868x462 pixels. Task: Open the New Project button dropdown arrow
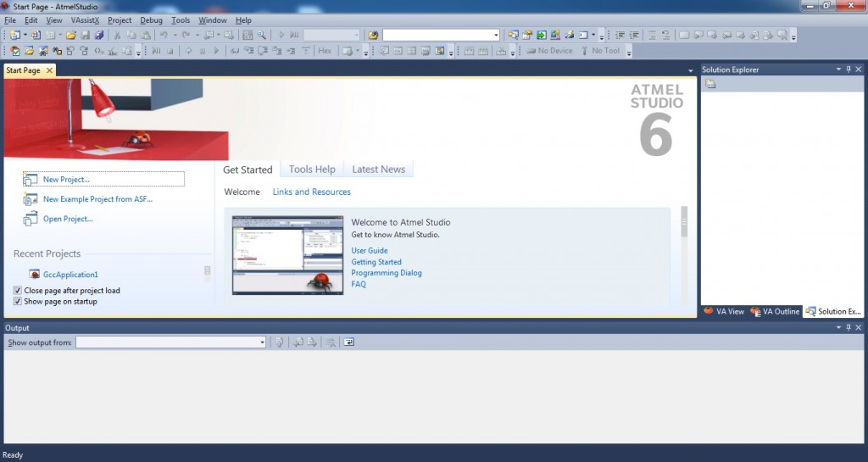(26, 36)
